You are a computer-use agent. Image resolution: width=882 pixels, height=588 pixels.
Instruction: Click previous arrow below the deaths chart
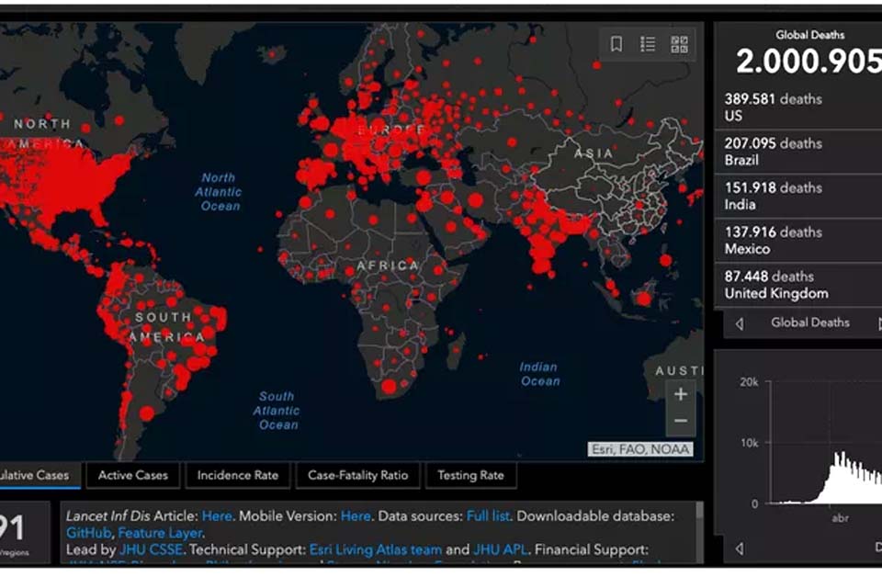740,548
